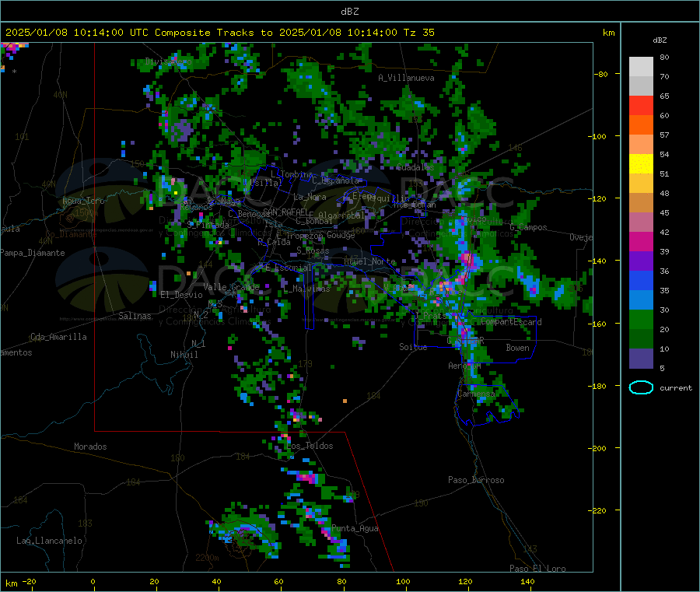
Task: Pick the slate purple 10-5 dBZ swatch
Action: (641, 359)
